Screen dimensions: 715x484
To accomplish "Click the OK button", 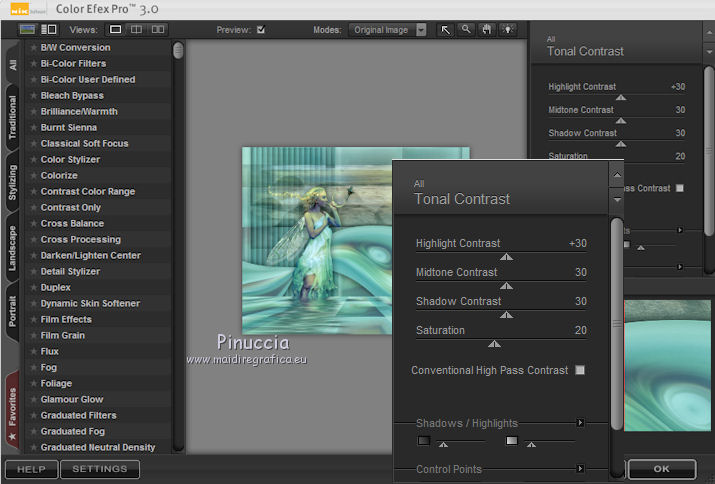I will (661, 468).
